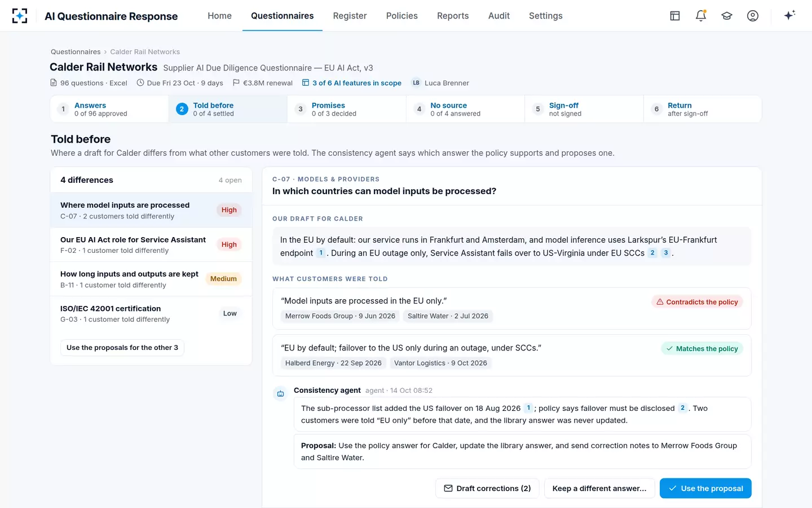Select the ISO/IEC 42001 certification difference

(x=151, y=314)
